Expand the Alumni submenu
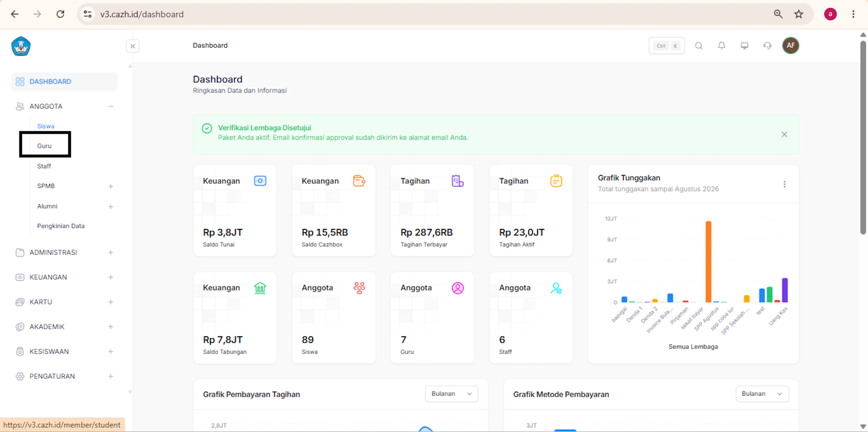This screenshot has height=432, width=868. 111,207
